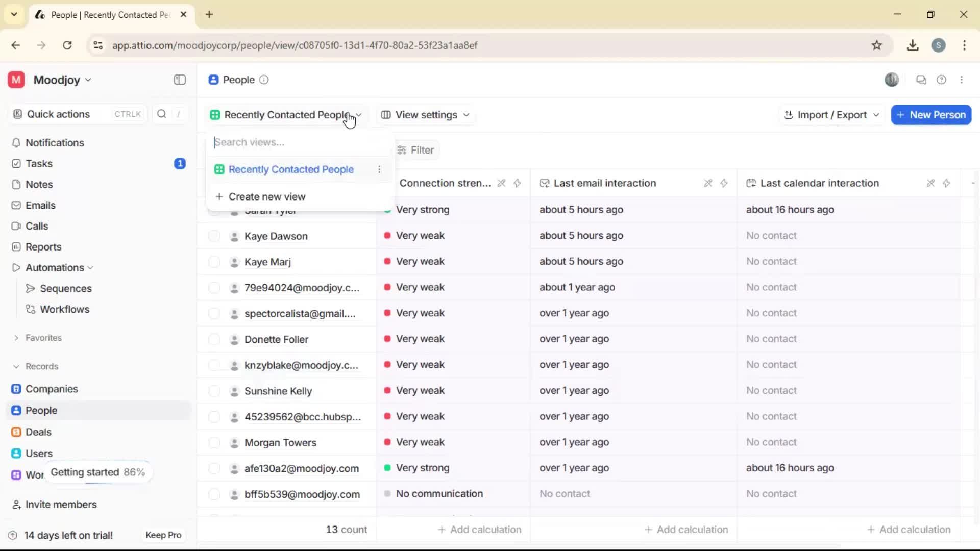This screenshot has height=551, width=980.
Task: Open the three-dot menu in top right
Action: pos(962,80)
